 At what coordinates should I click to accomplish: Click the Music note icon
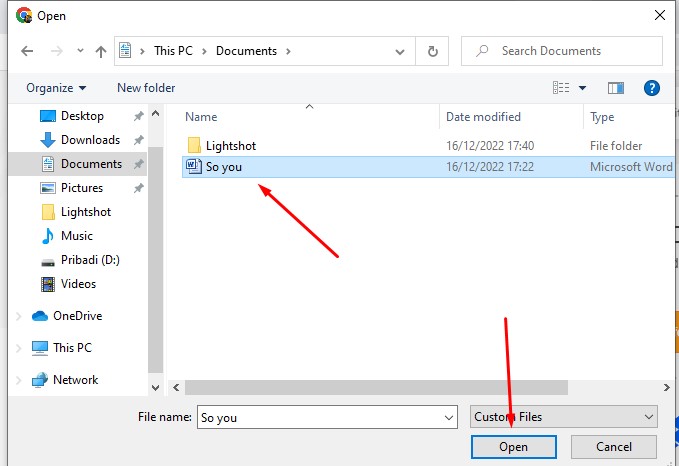48,236
